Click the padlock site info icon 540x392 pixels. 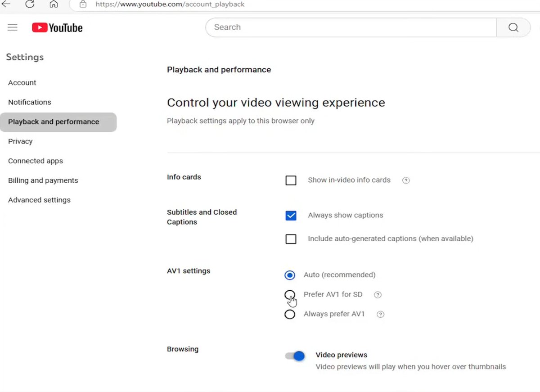[x=82, y=4]
